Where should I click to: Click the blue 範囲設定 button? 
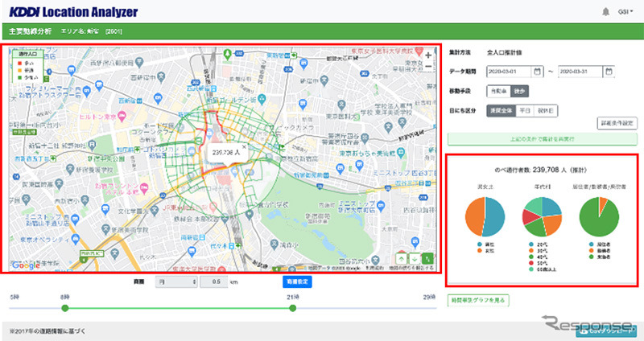[x=297, y=281]
